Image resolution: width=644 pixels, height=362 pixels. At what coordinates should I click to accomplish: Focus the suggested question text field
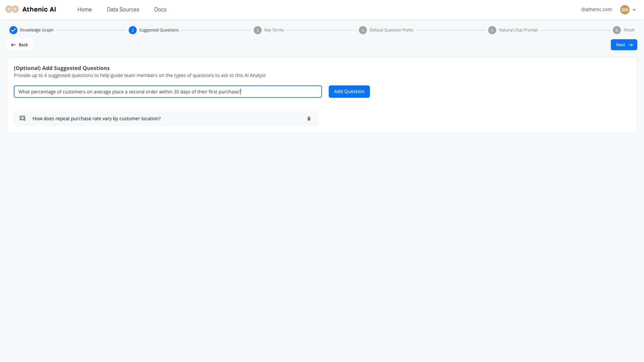[168, 92]
